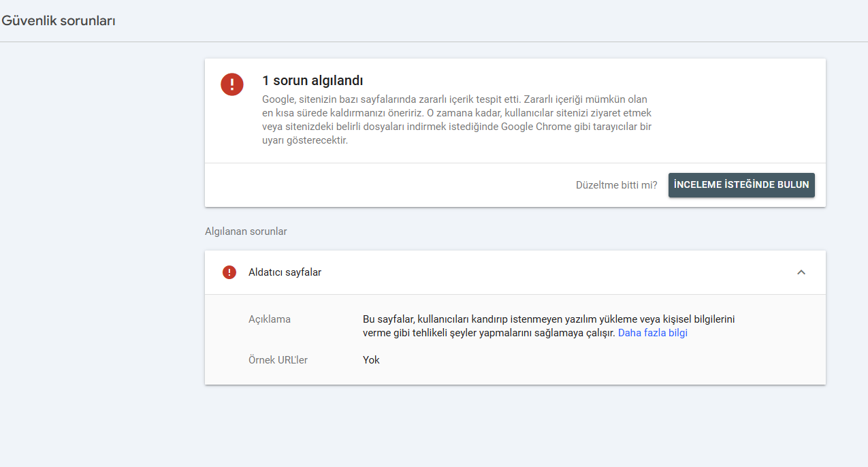Click the 1 sorun algılandı heading
Image resolution: width=868 pixels, height=467 pixels.
pyautogui.click(x=312, y=81)
